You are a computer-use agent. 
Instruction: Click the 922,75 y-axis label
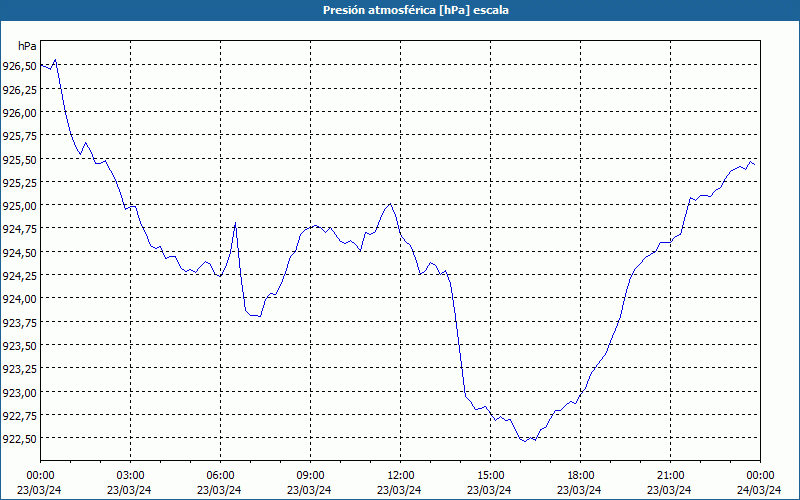[19, 416]
